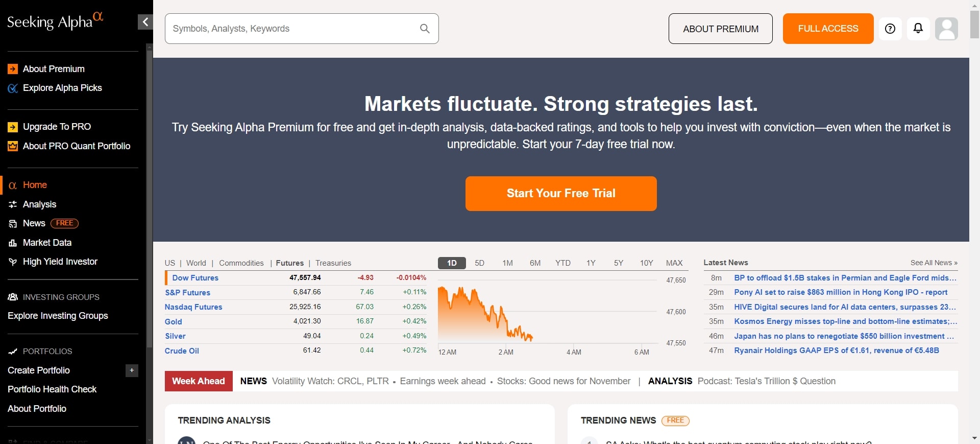980x444 pixels.
Task: Click the Investing Groups people icon
Action: [13, 297]
